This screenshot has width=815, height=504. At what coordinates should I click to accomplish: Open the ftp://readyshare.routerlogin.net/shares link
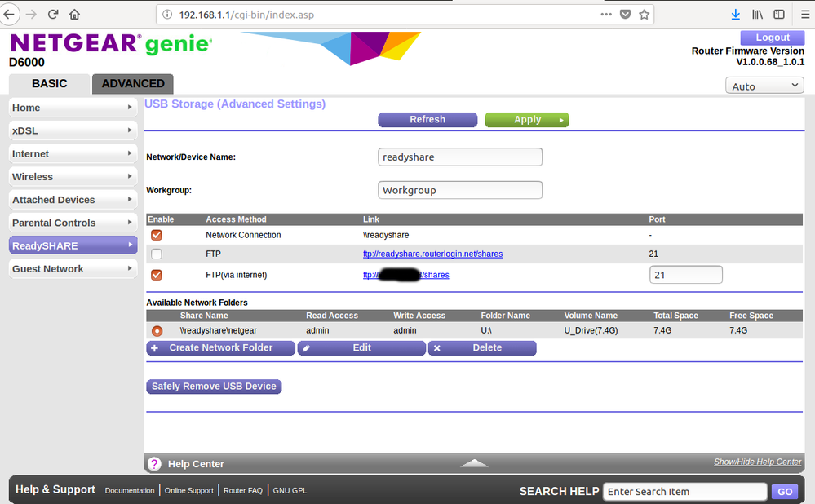[432, 254]
